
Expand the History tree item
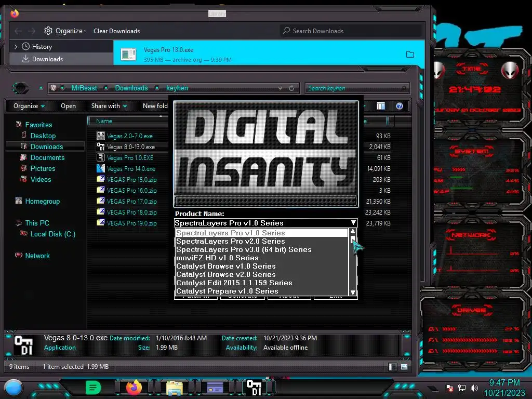point(16,46)
